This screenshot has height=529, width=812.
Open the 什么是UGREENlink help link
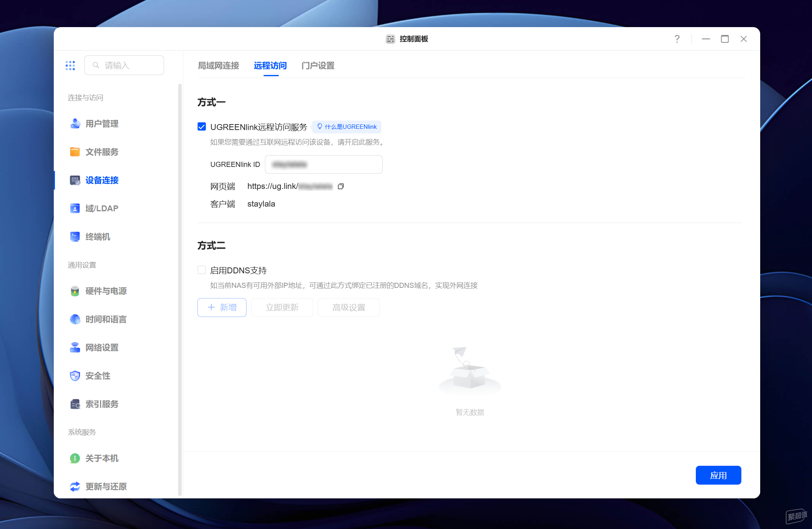pos(347,126)
